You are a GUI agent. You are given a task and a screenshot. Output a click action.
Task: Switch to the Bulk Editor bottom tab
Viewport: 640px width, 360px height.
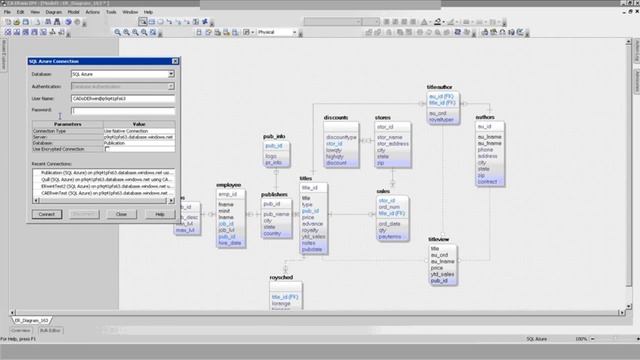pyautogui.click(x=50, y=331)
